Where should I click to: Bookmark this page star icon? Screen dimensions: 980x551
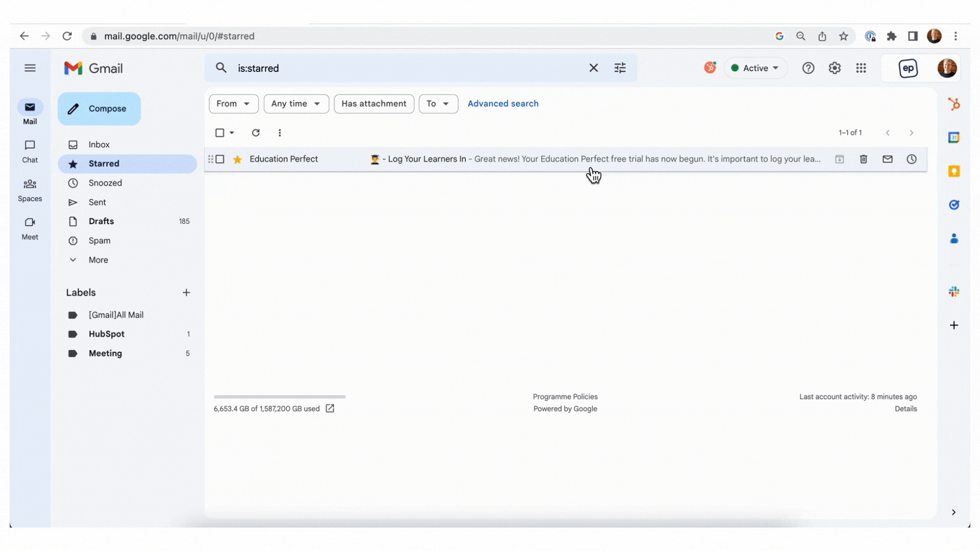pyautogui.click(x=844, y=36)
